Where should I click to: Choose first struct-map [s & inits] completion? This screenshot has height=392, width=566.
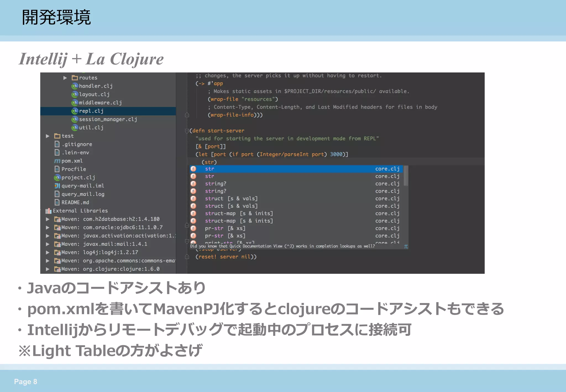pyautogui.click(x=297, y=214)
